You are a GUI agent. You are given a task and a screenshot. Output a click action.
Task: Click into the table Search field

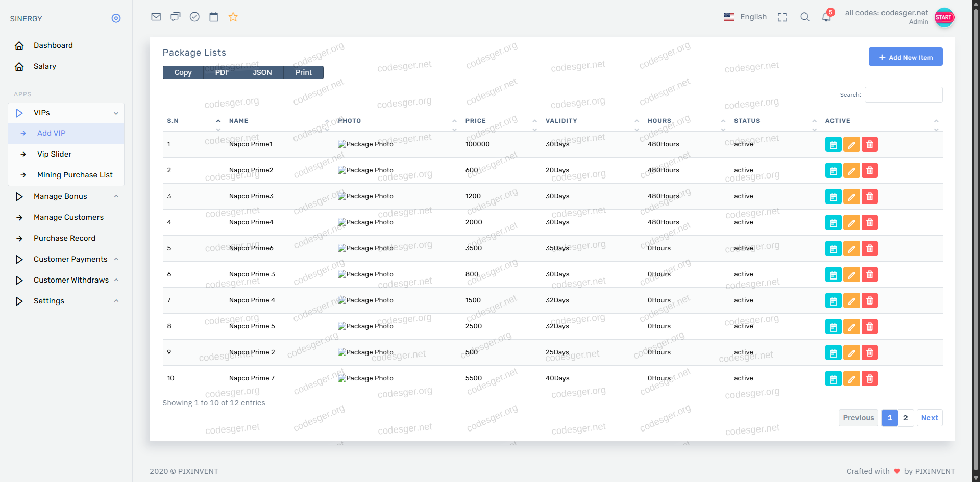coord(903,95)
